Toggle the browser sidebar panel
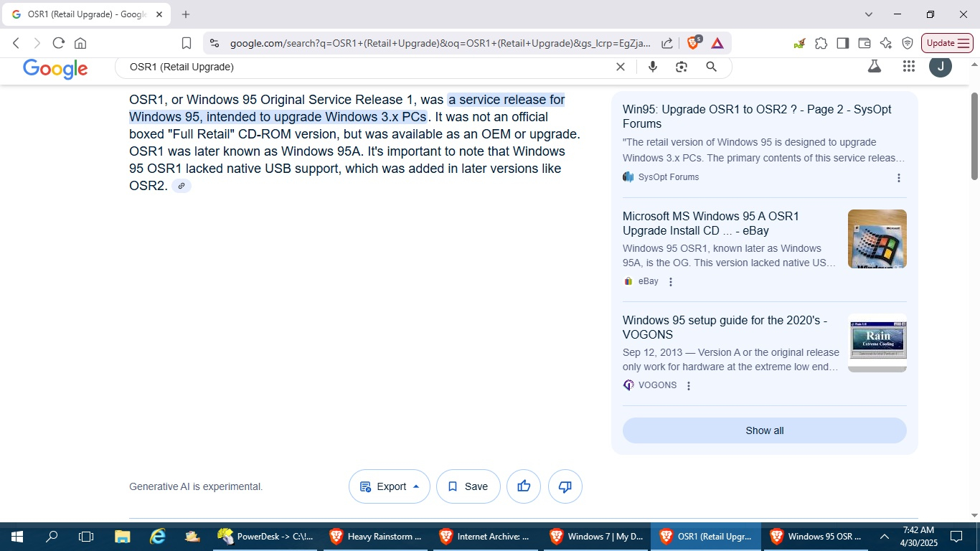The width and height of the screenshot is (980, 551). [x=843, y=43]
